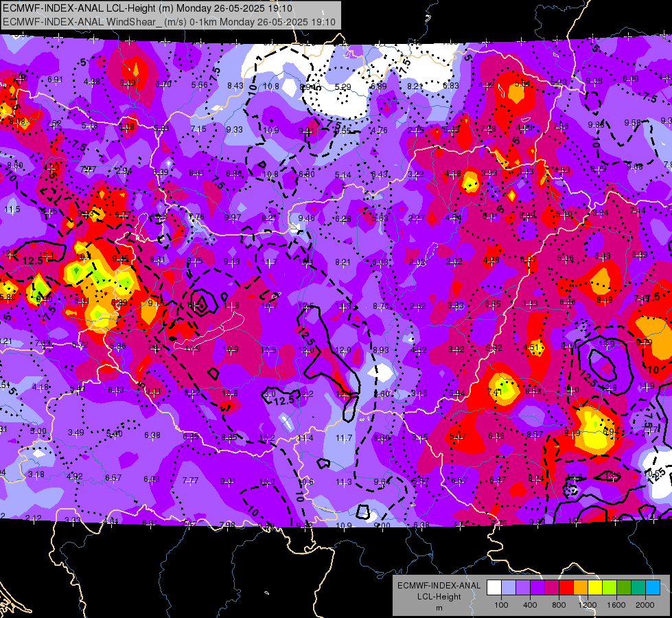
Task: Click the 400 label on the legend scale
Action: pos(530,605)
